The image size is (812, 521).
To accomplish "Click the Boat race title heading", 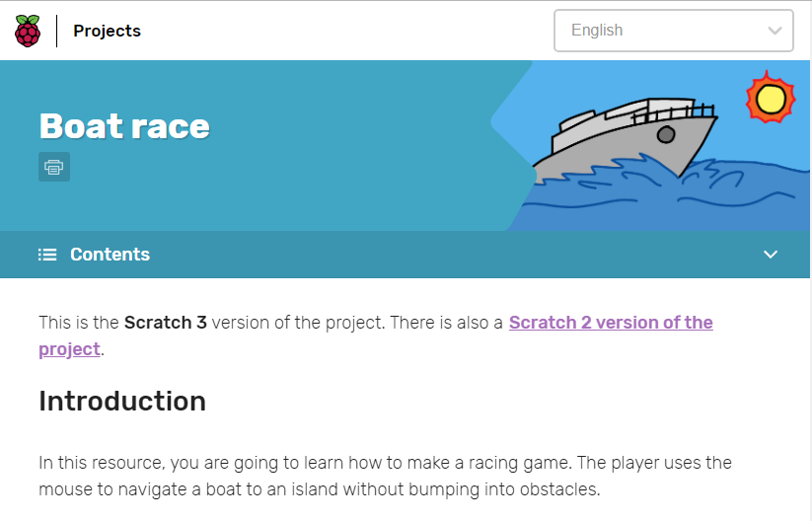I will coord(124,126).
